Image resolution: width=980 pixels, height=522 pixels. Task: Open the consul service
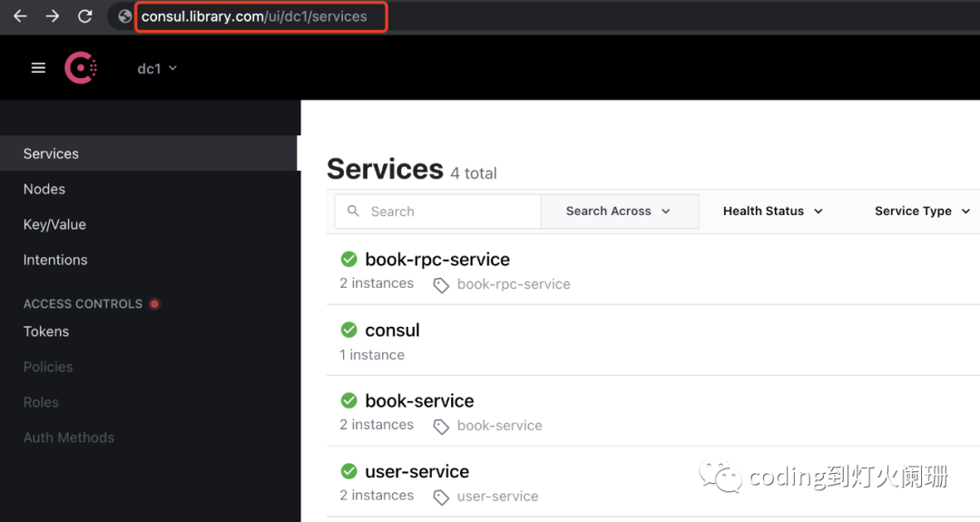pyautogui.click(x=392, y=330)
